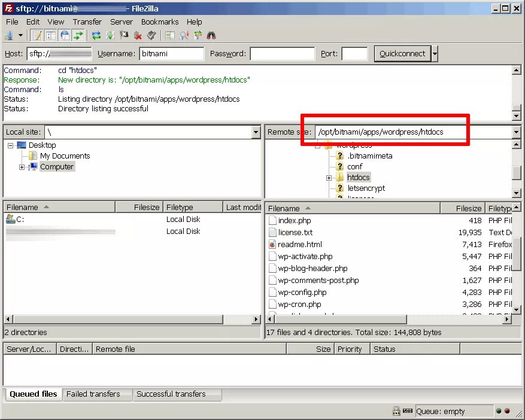Select wp-config.php remote file

[302, 293]
